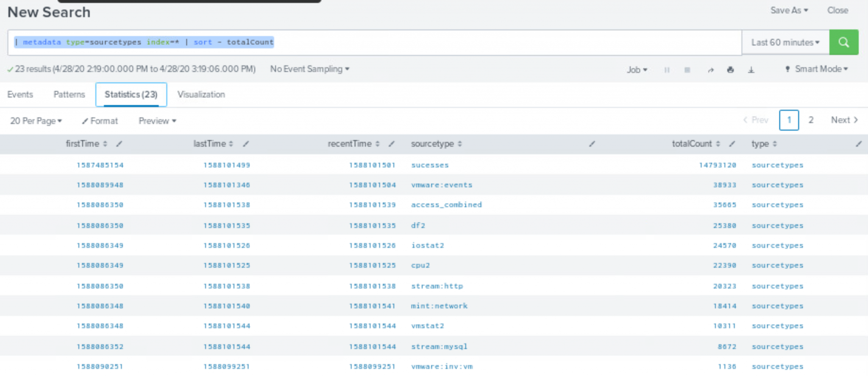Click the access_combined sourcetype cell
Viewport: 868px width, 376px height.
(446, 205)
